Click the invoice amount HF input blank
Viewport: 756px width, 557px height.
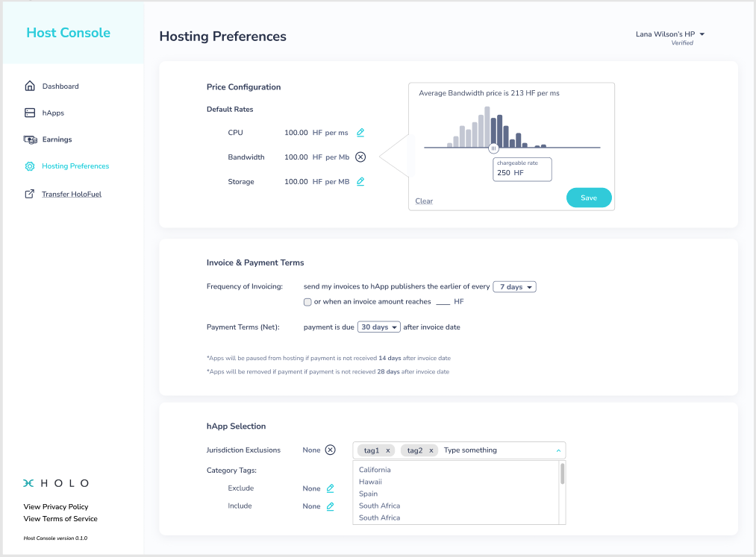click(443, 302)
